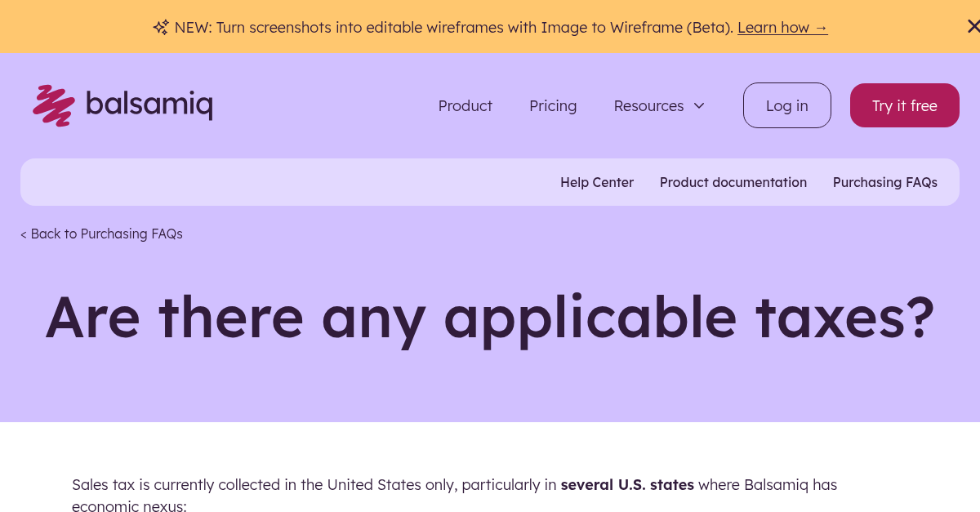Go back via "< Back to Purchasing FAQs"
Viewport: 980px width, 512px height.
tap(101, 234)
